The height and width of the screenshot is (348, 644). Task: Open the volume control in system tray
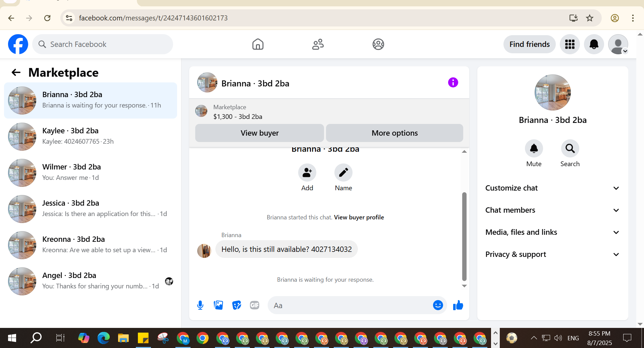click(x=558, y=338)
